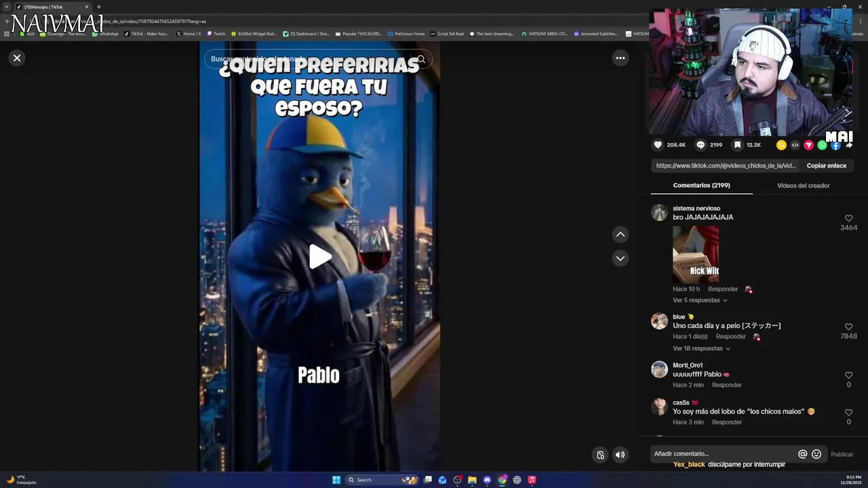Open KickBot Widget Buil... bookmark
This screenshot has height=488, width=868.
(254, 34)
